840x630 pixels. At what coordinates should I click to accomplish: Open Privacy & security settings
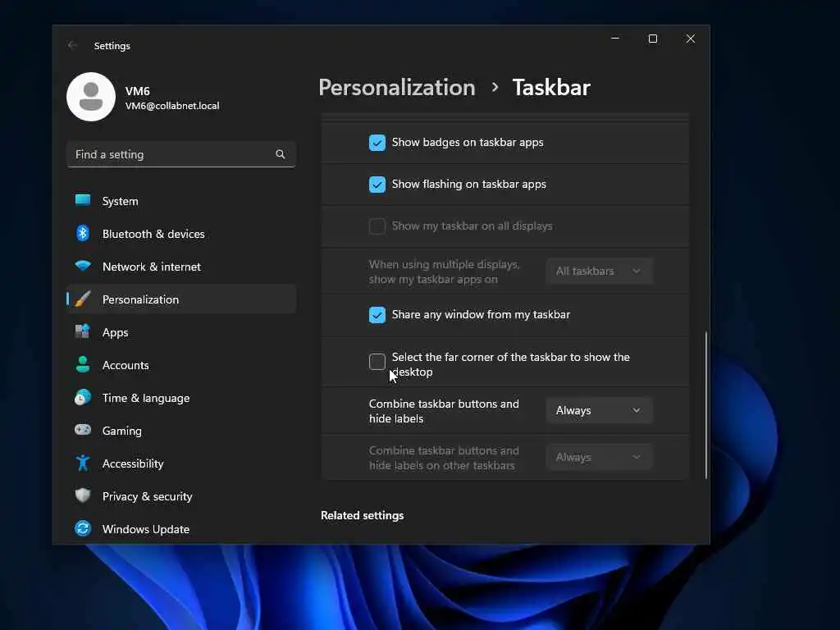pos(181,495)
